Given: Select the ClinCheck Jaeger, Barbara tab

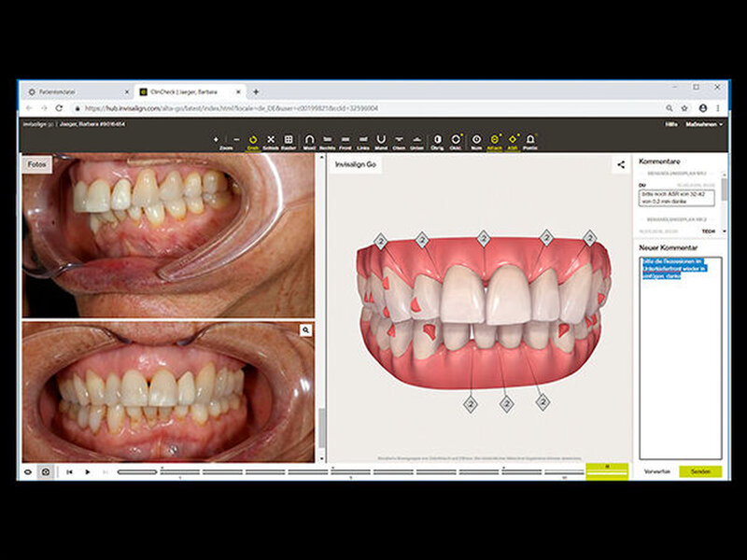Looking at the screenshot, I should 190,91.
